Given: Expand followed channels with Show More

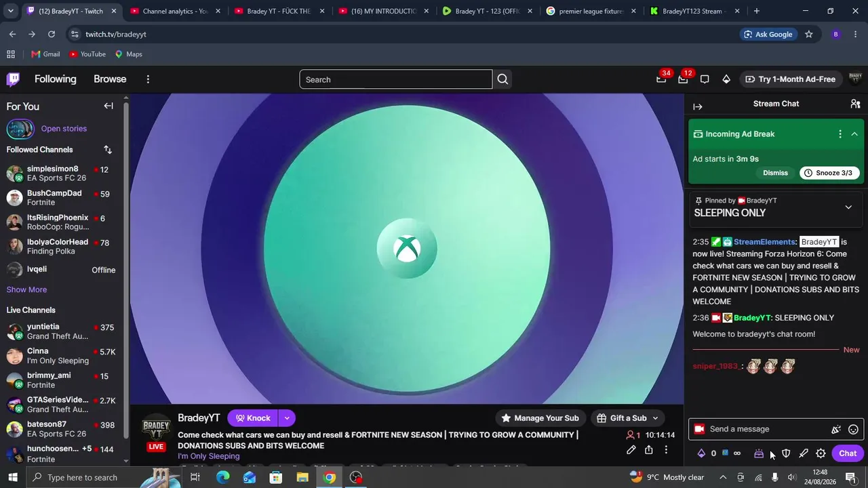Looking at the screenshot, I should pos(26,290).
